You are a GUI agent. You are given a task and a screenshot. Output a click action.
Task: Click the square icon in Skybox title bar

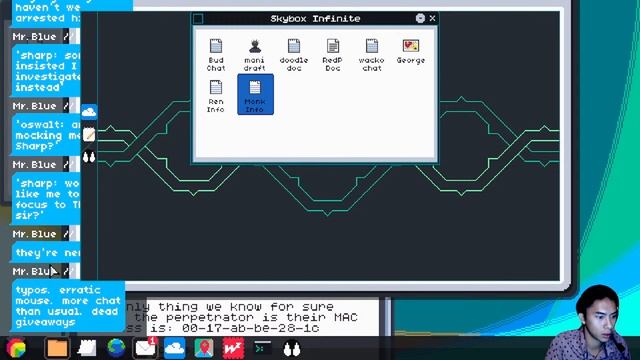coord(198,18)
